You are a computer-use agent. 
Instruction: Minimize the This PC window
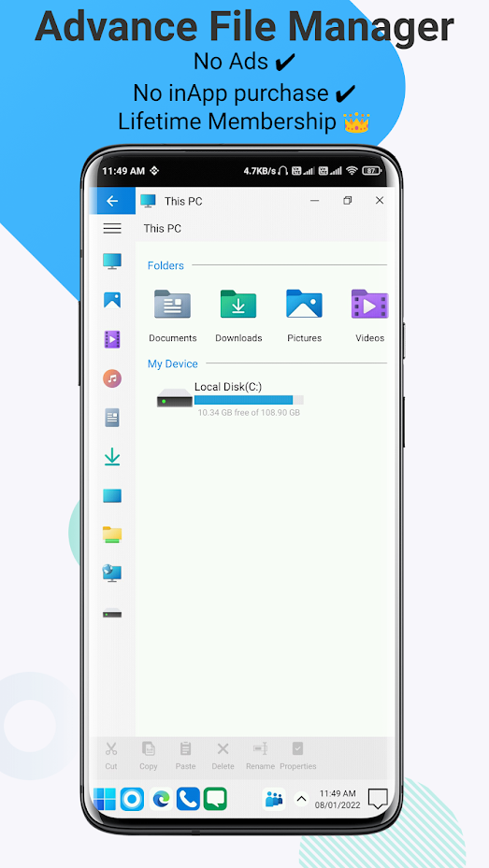click(314, 200)
